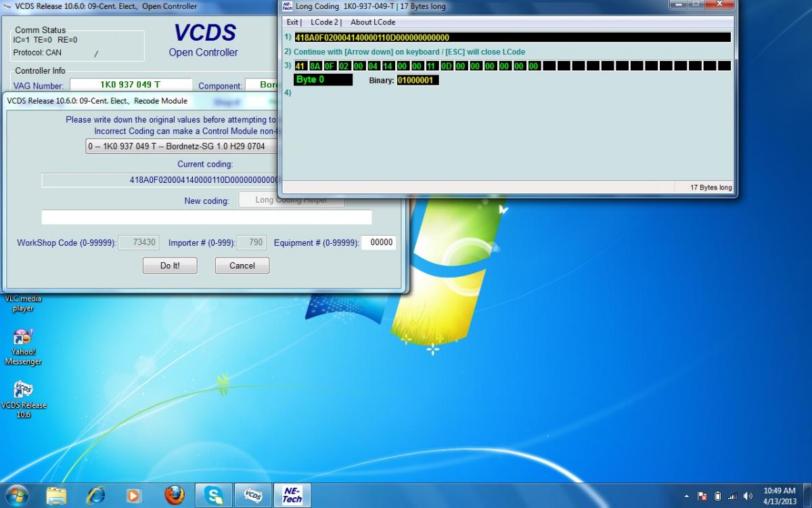Image resolution: width=812 pixels, height=508 pixels.
Task: Select byte 8A in the byte row
Action: pyautogui.click(x=315, y=66)
